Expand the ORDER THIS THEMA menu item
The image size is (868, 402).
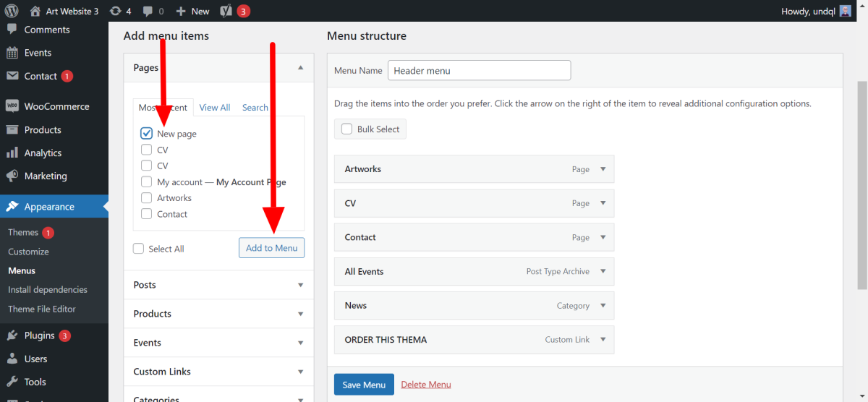[x=603, y=340]
